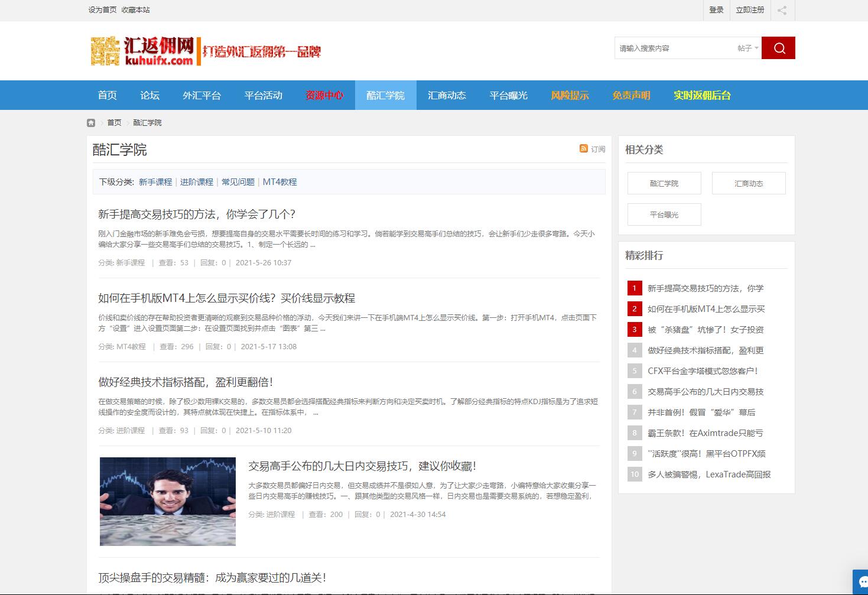Expand the 帖子 search type dropdown
The image size is (868, 595).
tap(747, 48)
